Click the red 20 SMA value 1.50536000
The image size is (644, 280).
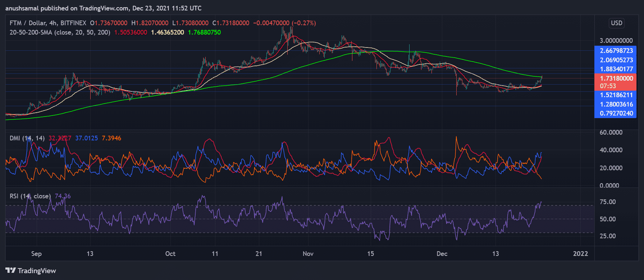click(x=131, y=32)
